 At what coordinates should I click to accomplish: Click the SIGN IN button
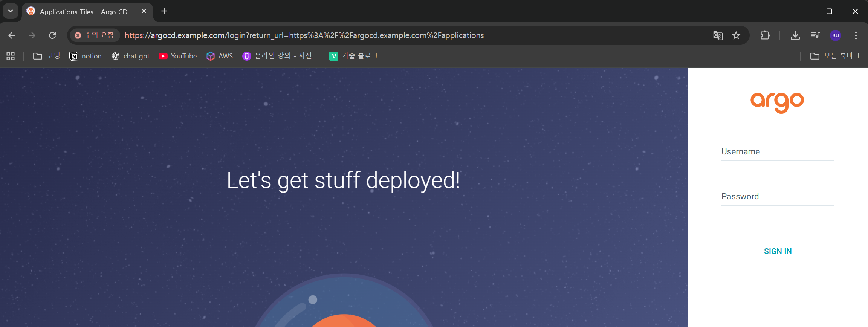point(778,251)
